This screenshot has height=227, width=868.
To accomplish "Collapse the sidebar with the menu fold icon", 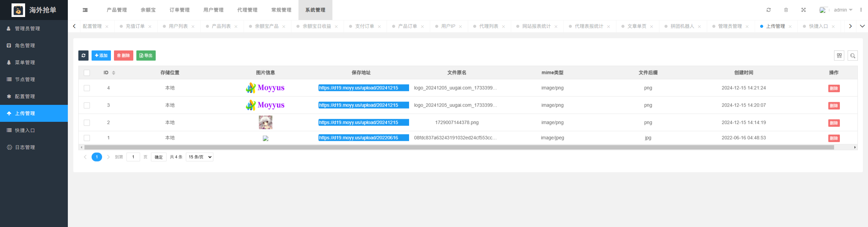I will 85,10.
